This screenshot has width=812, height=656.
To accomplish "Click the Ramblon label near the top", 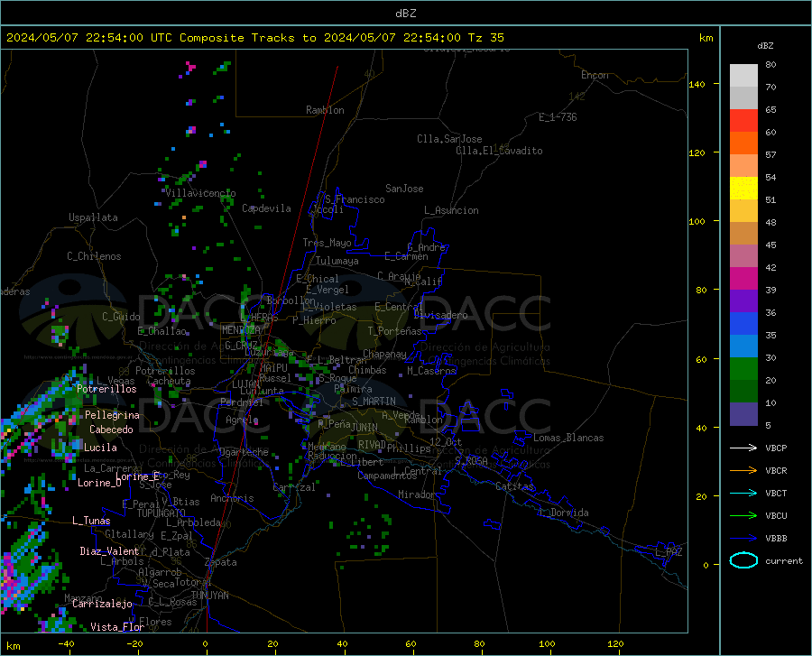I will pyautogui.click(x=325, y=110).
